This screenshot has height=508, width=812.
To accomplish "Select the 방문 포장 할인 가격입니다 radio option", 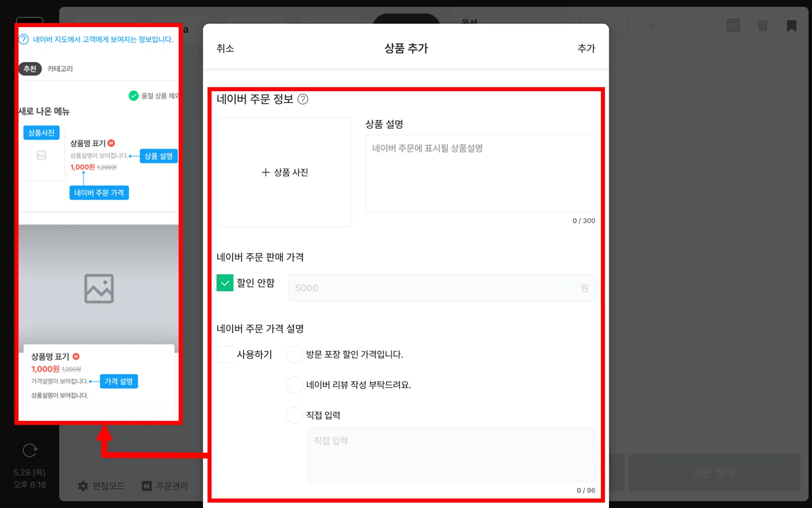I will click(294, 354).
